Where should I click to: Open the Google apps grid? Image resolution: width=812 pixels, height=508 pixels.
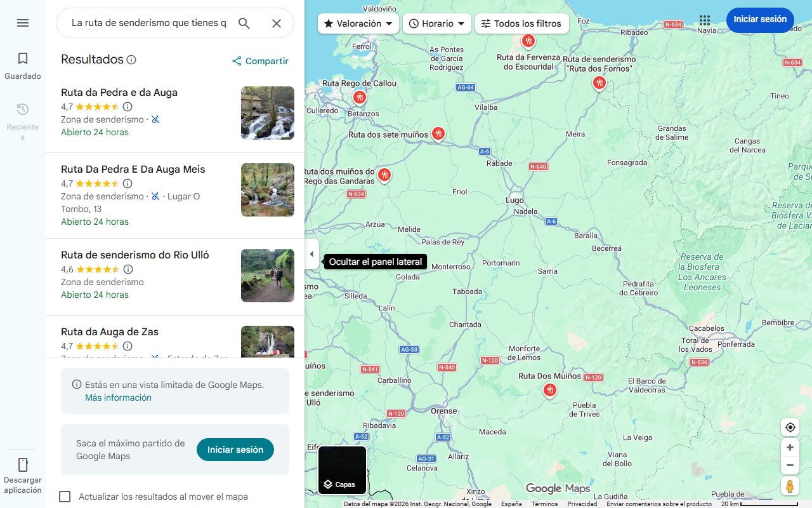point(704,20)
